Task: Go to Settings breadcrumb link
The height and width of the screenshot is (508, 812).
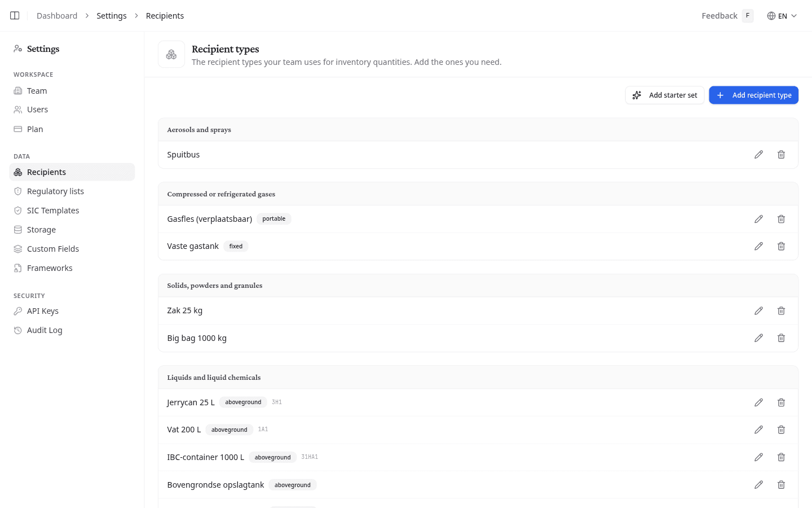Action: click(x=112, y=16)
